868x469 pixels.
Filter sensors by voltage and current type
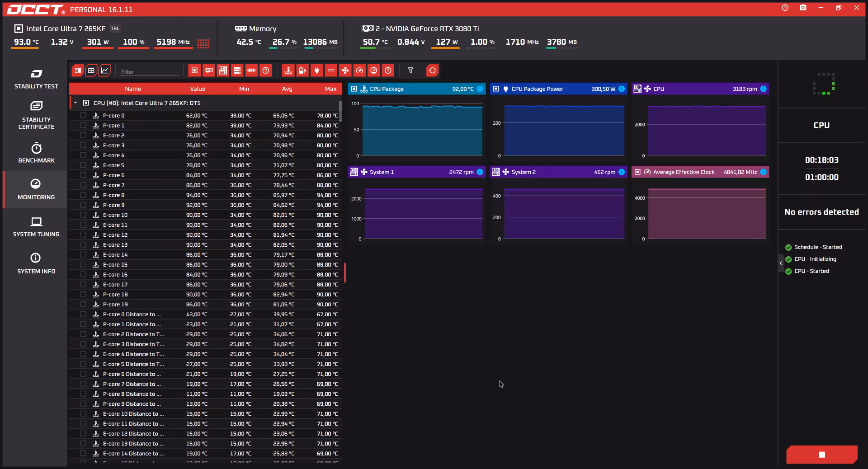click(331, 70)
